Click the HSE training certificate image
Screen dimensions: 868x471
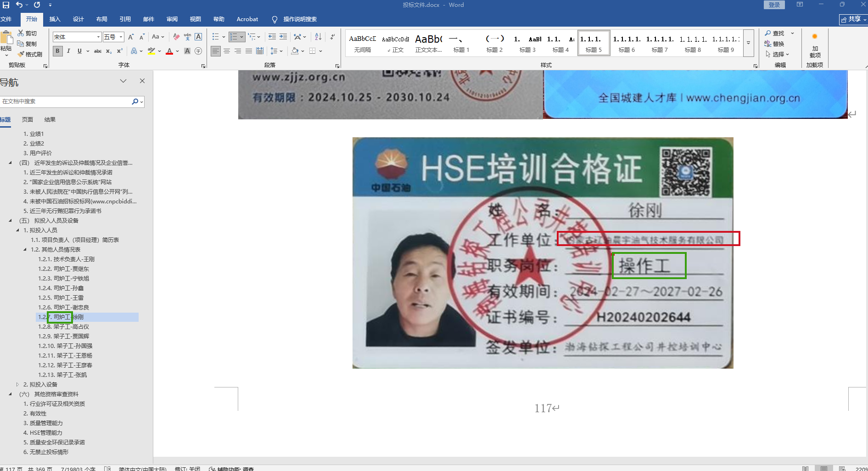tap(543, 253)
